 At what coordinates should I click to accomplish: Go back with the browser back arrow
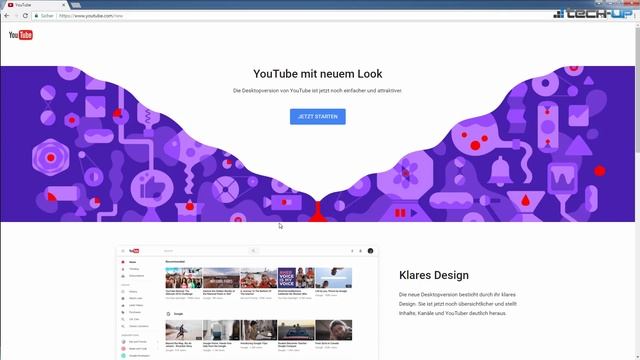point(7,16)
